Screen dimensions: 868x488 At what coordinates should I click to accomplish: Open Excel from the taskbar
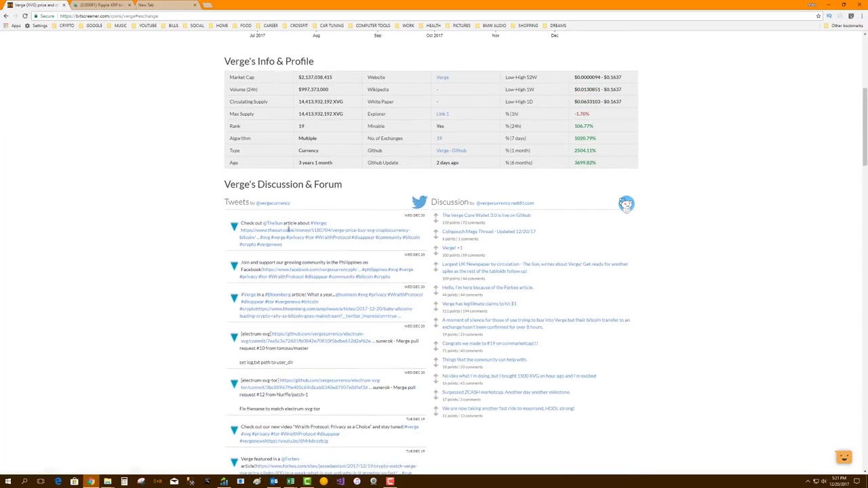pos(290,482)
